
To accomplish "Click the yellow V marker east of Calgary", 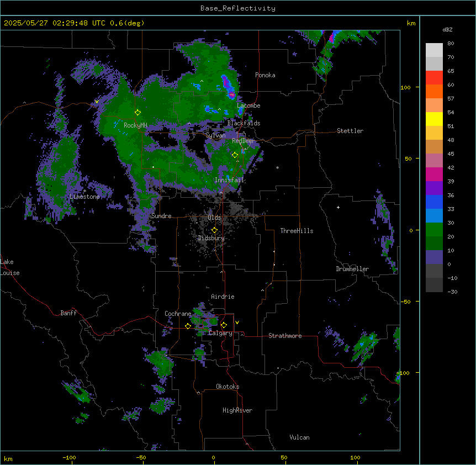I will [x=237, y=323].
